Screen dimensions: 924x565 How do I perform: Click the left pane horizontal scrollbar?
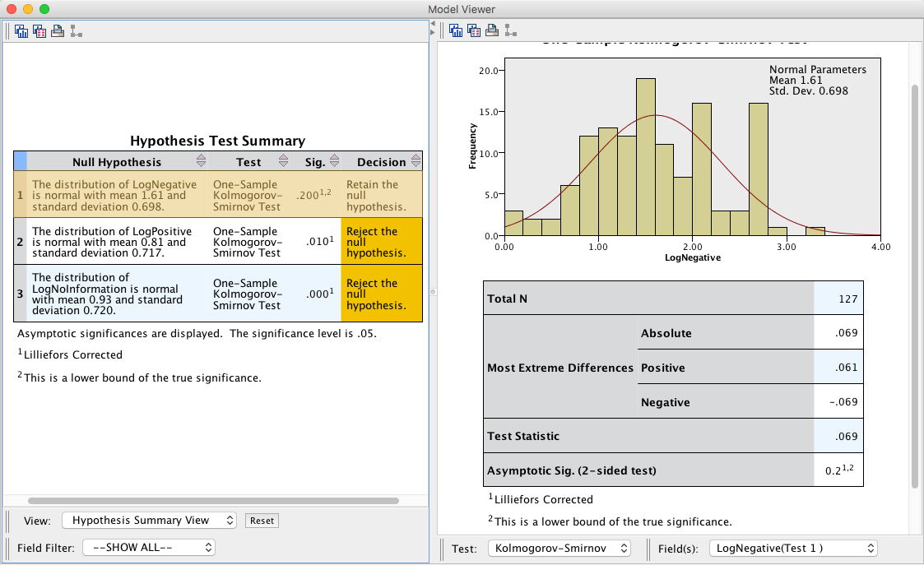(213, 500)
